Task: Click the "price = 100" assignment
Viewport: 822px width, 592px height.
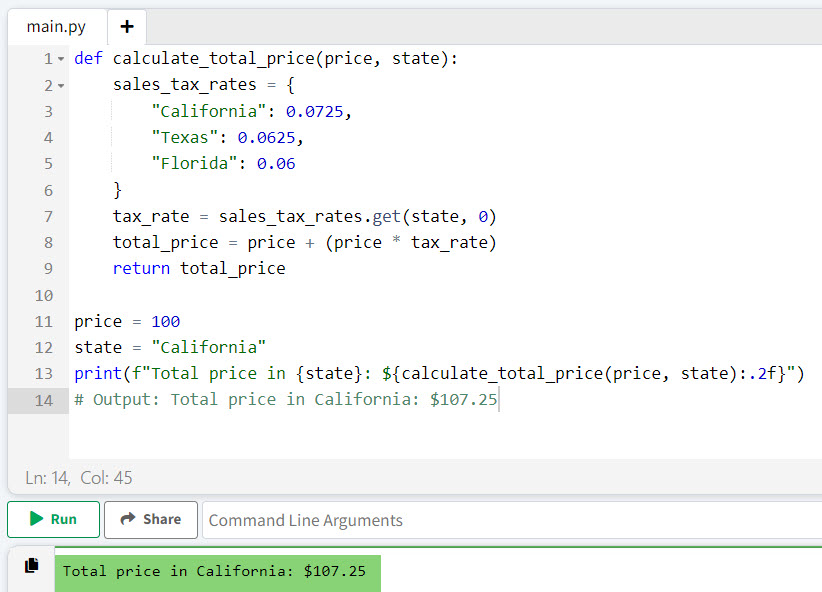Action: tap(127, 321)
